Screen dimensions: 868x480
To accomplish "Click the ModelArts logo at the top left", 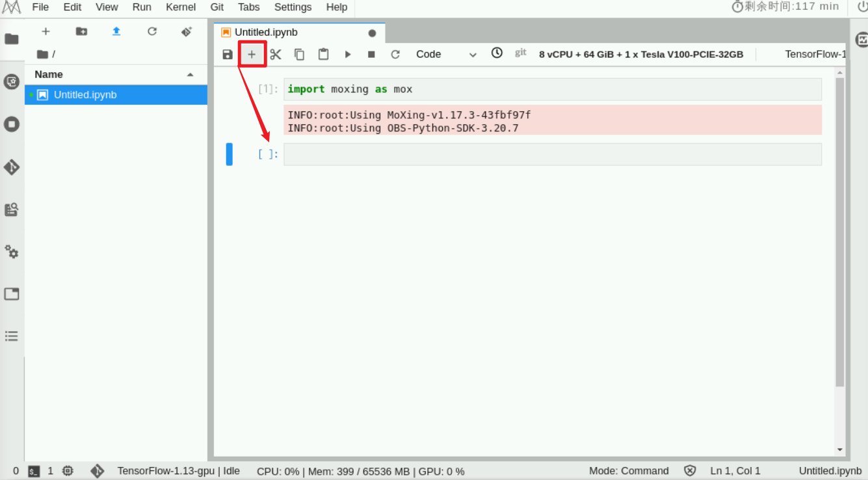I will click(12, 7).
